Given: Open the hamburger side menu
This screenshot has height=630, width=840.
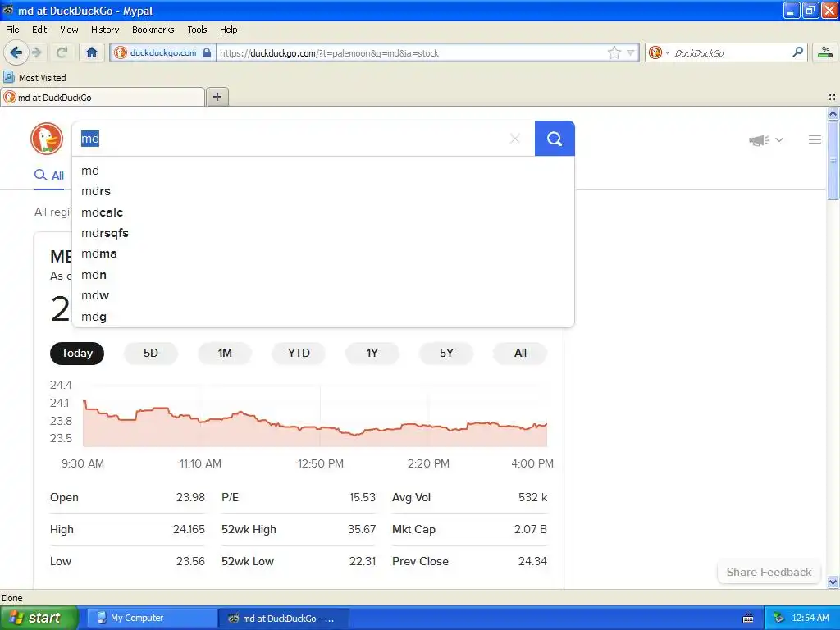Looking at the screenshot, I should coord(815,139).
